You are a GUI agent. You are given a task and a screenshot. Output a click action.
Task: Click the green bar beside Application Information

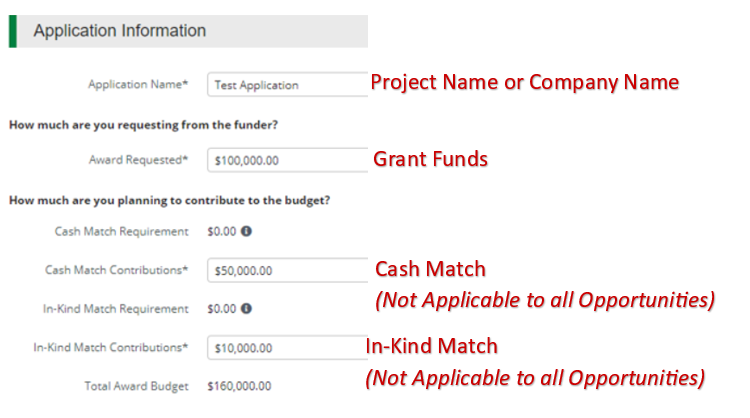click(x=13, y=31)
